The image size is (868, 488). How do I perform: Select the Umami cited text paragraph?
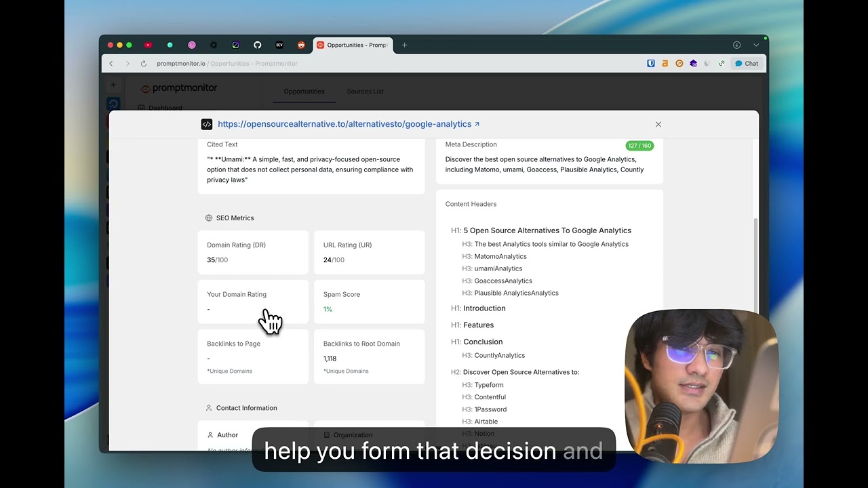pos(310,169)
